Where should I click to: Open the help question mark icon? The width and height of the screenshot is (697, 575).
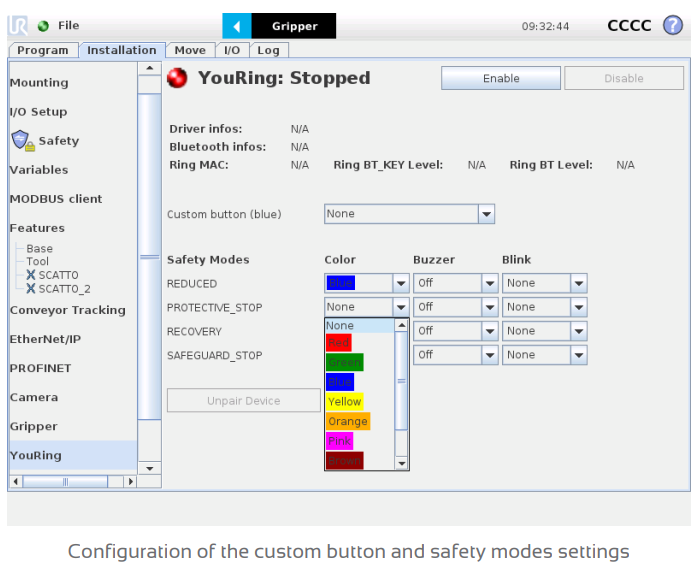click(x=673, y=25)
